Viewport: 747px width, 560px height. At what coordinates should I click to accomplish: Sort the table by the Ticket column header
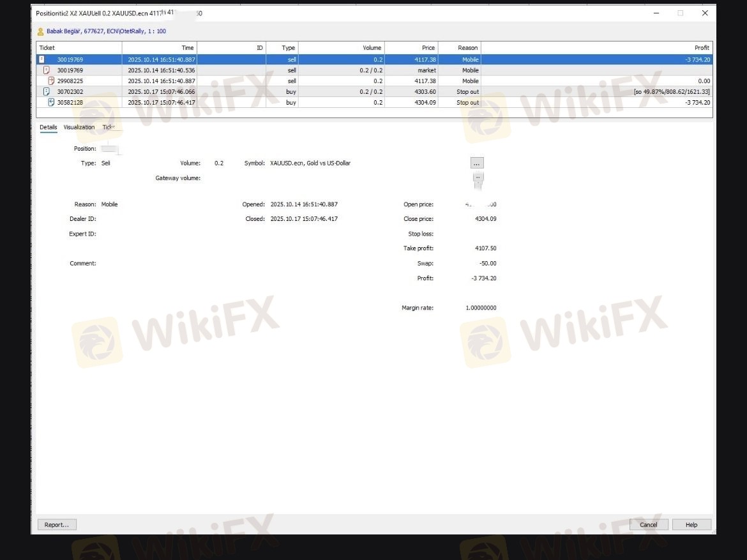pyautogui.click(x=79, y=48)
